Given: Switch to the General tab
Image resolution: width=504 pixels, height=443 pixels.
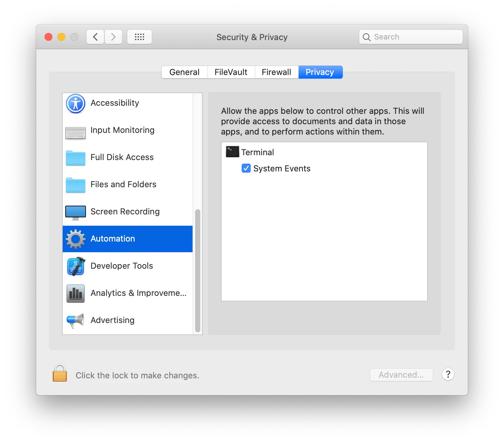Looking at the screenshot, I should pos(184,72).
